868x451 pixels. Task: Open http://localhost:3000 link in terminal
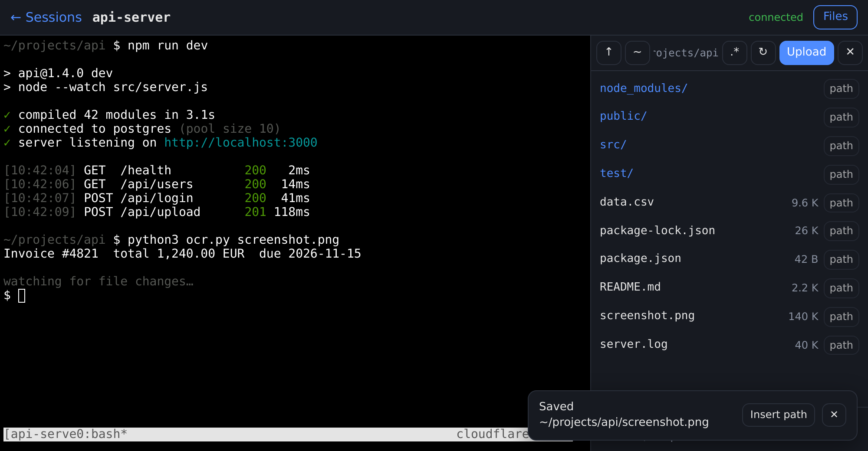[241, 143]
